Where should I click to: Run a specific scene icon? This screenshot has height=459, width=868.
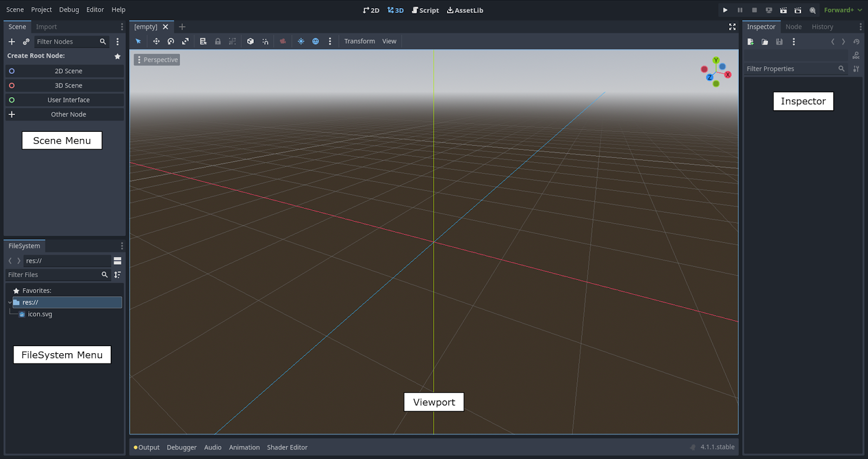798,10
